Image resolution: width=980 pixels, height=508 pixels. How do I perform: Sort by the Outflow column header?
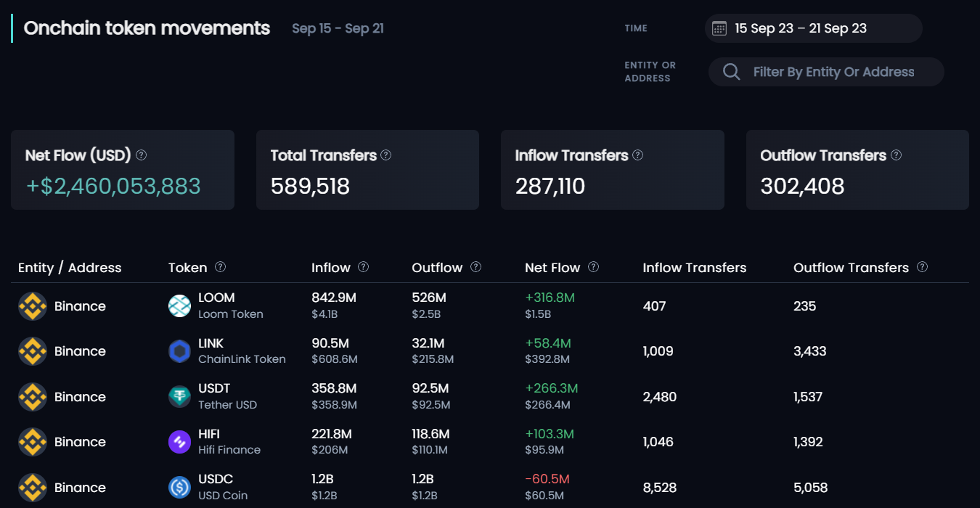pos(437,268)
